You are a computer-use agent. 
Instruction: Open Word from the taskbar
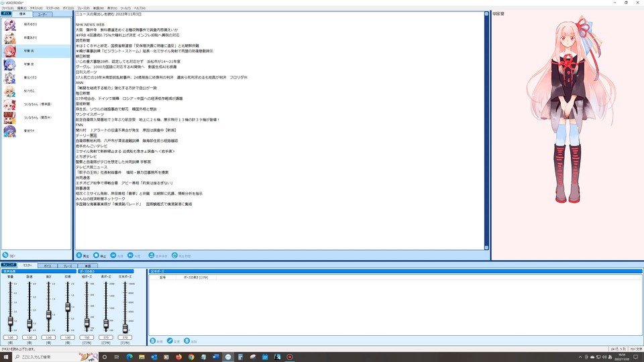[x=215, y=357]
